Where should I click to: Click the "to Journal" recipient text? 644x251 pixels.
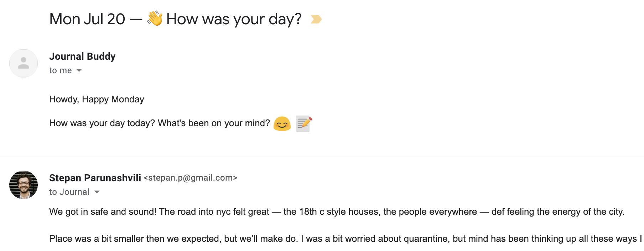tap(69, 192)
